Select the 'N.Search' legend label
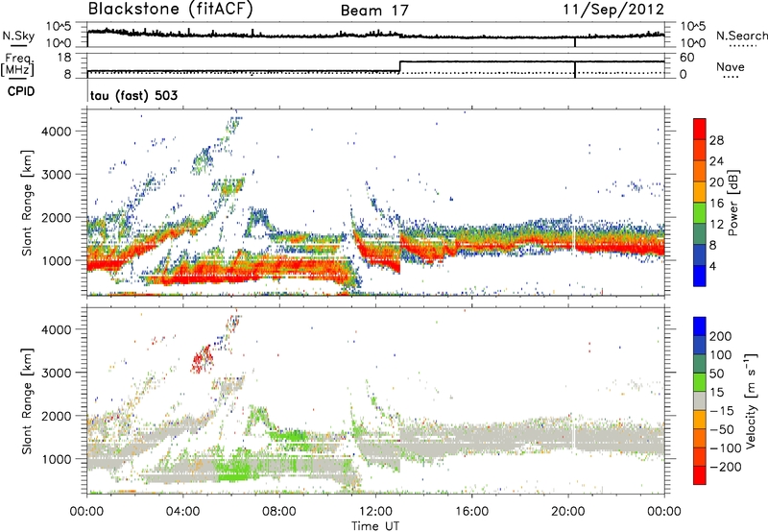Image resolution: width=768 pixels, height=532 pixels. pyautogui.click(x=741, y=36)
